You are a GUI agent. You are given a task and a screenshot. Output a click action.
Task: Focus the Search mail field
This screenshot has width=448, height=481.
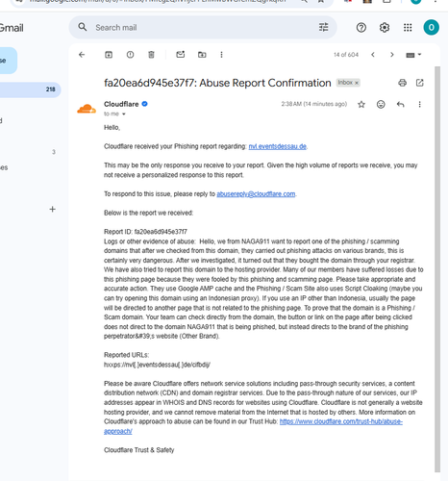[203, 28]
